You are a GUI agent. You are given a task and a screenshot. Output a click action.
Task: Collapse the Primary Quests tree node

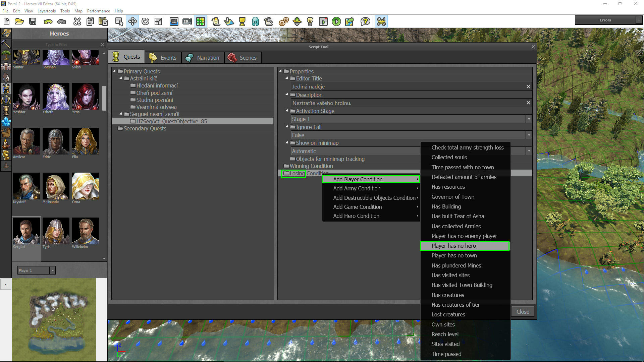pos(115,71)
